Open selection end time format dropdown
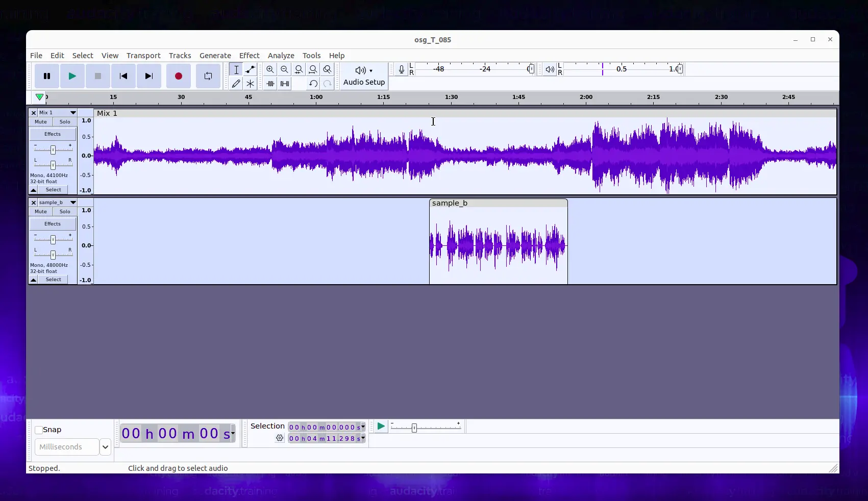This screenshot has height=501, width=868. (x=363, y=438)
